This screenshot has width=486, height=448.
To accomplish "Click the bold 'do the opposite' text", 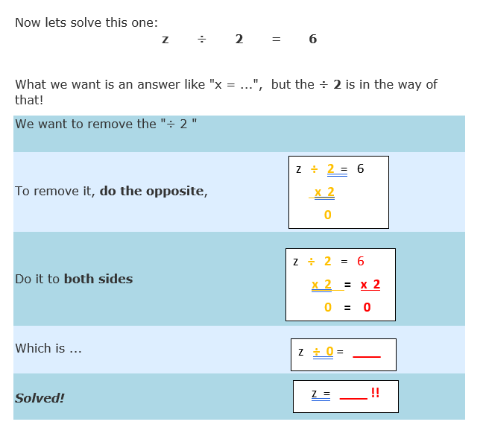I will [x=152, y=191].
